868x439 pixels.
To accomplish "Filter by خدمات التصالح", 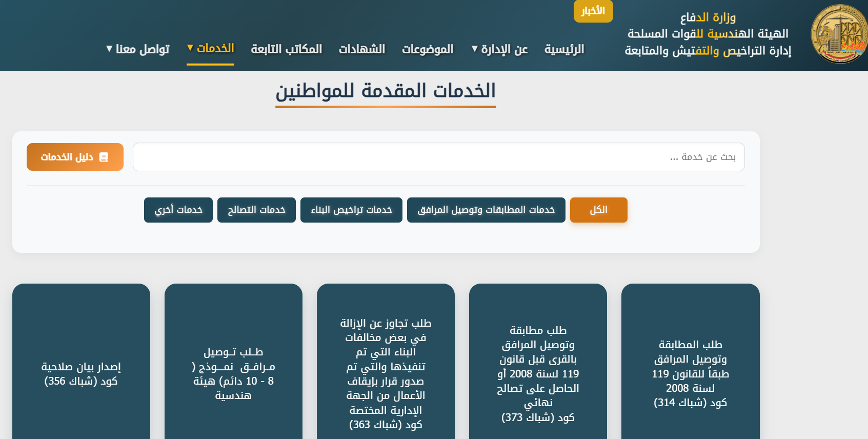I will coord(256,210).
